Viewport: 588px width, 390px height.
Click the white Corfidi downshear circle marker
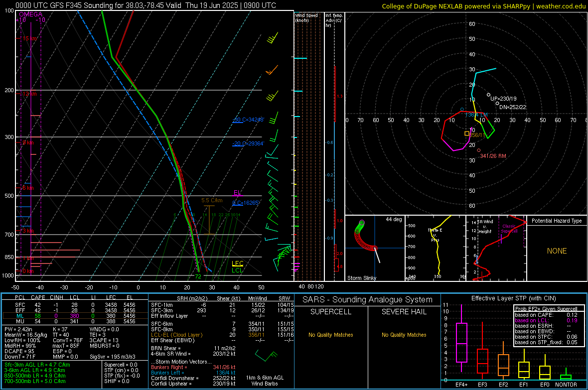pos(497,104)
